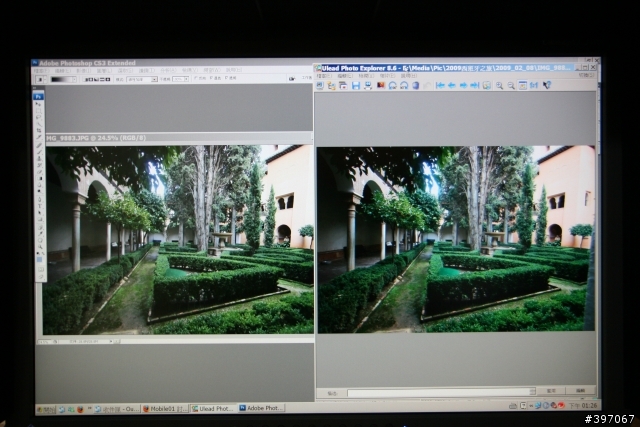
Task: Open the workspace menu in Photoshop options bar
Action: click(x=307, y=78)
